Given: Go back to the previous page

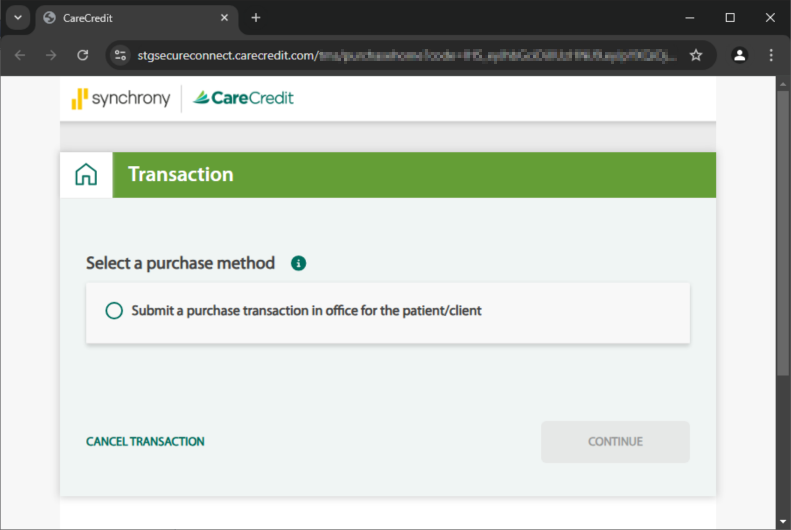Looking at the screenshot, I should tap(20, 55).
